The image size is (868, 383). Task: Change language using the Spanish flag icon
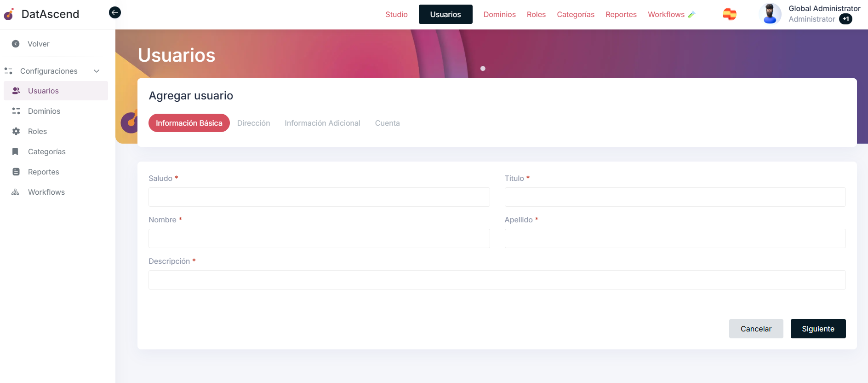(729, 14)
